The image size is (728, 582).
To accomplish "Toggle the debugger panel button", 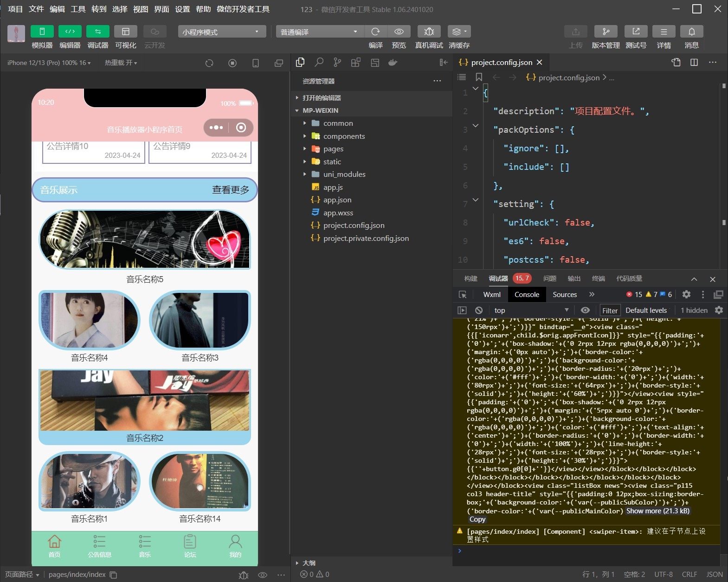I will tap(97, 32).
